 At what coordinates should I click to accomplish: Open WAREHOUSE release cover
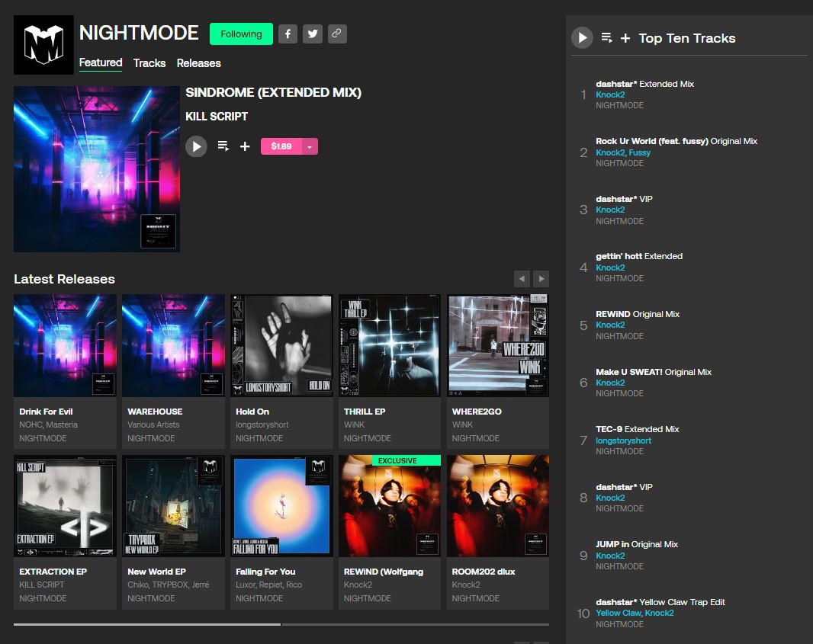173,345
